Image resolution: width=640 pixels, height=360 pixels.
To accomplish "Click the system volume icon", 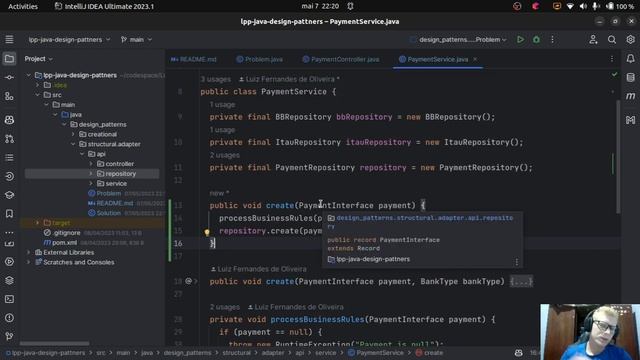I will point(583,6).
